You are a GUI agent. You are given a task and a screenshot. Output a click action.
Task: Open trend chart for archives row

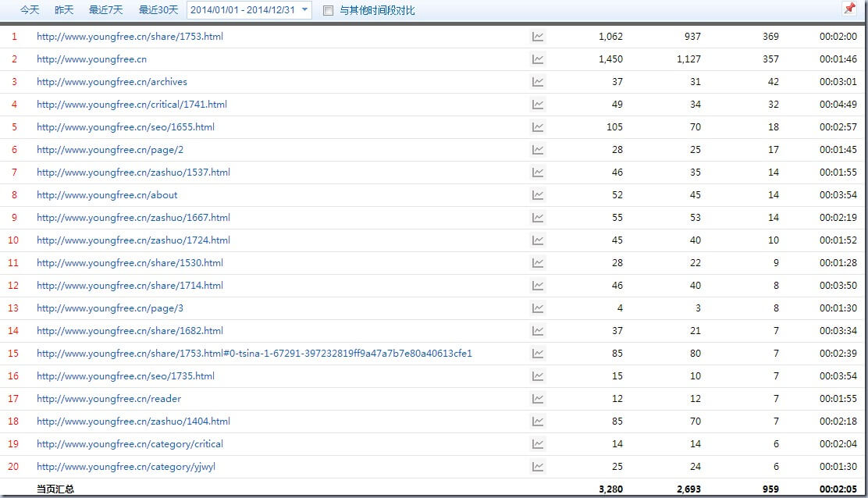coord(538,82)
